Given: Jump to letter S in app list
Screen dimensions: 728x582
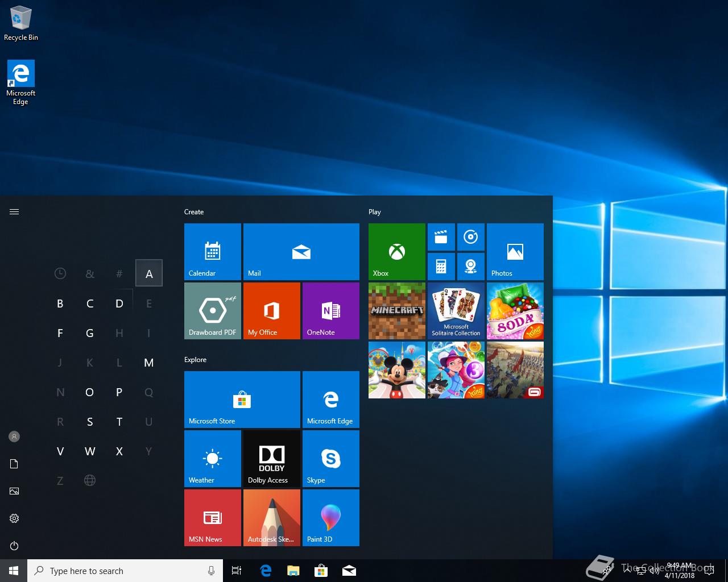Looking at the screenshot, I should pyautogui.click(x=90, y=422).
